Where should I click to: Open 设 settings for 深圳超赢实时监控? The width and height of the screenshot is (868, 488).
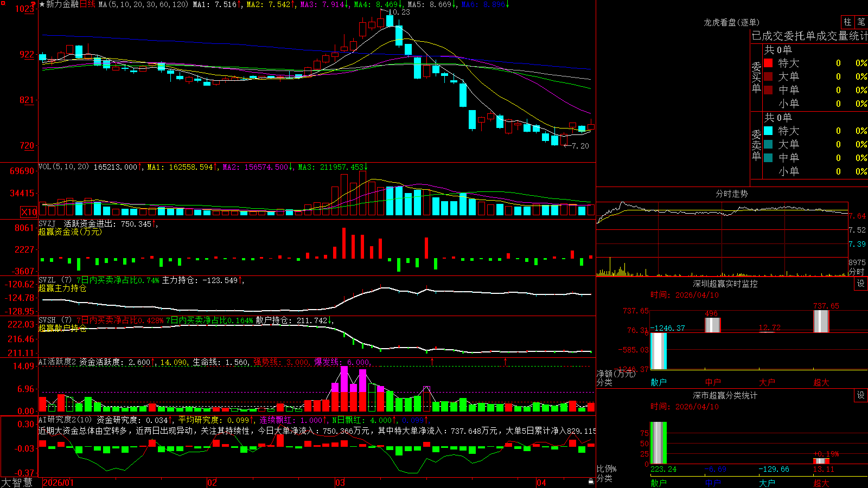(x=861, y=284)
